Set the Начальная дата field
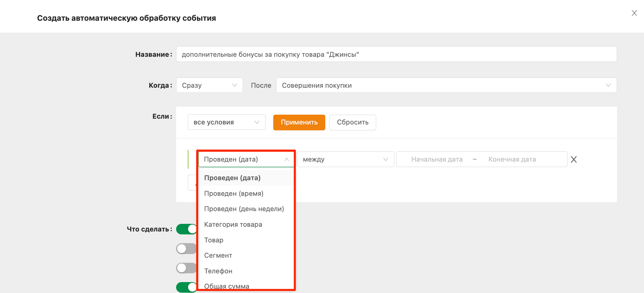This screenshot has width=644, height=293. coord(437,159)
